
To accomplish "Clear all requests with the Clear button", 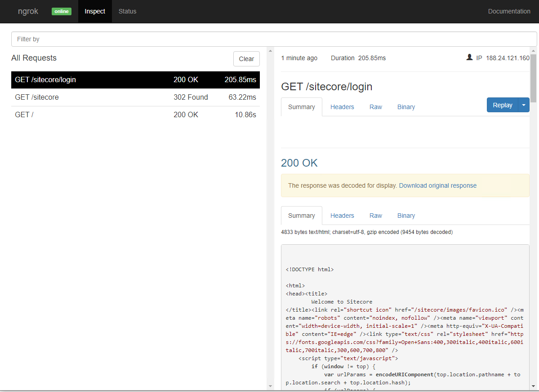I will coord(246,59).
